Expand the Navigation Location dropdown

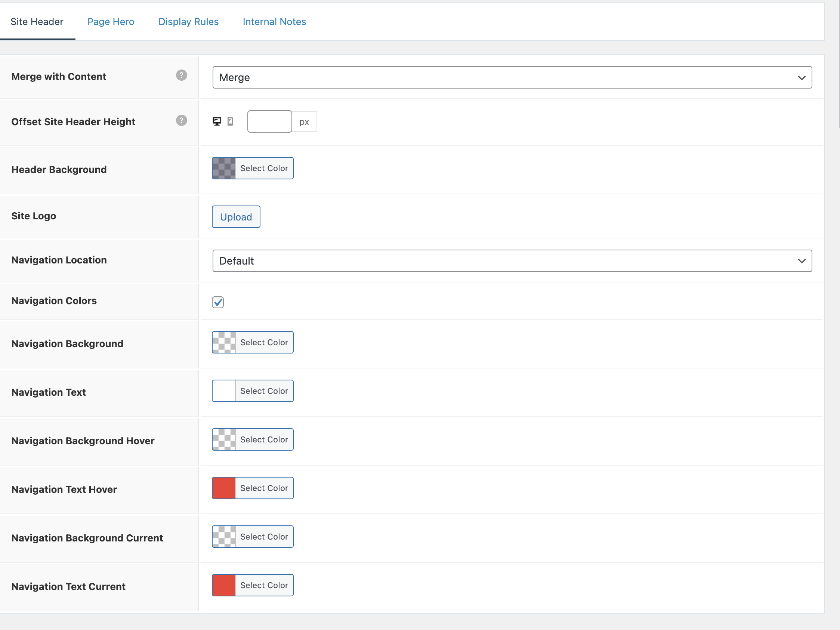point(512,261)
